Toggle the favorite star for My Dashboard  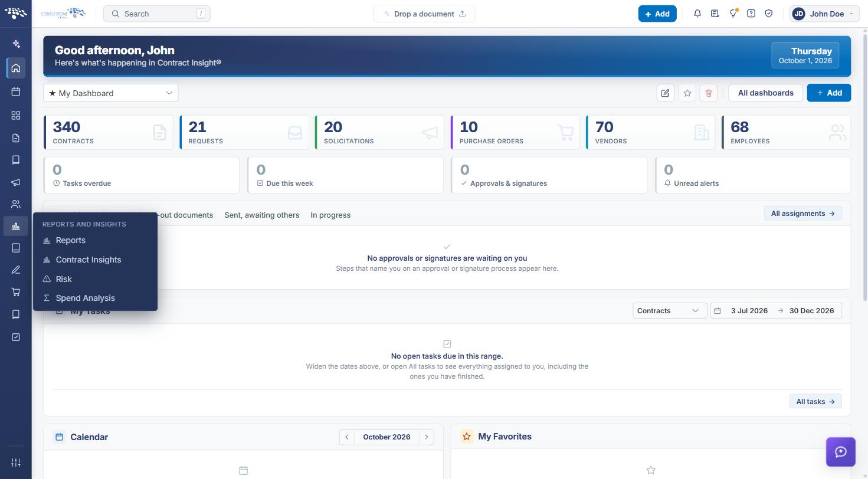[x=687, y=93]
